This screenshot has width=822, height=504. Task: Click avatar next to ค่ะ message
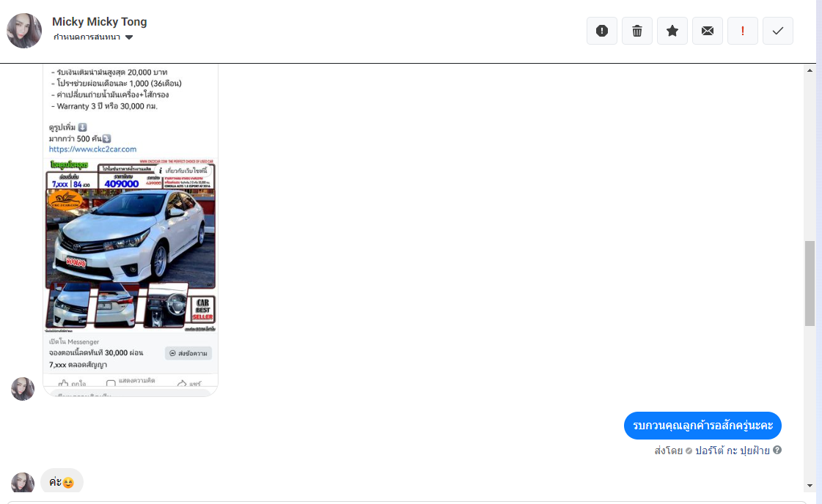pos(23,483)
